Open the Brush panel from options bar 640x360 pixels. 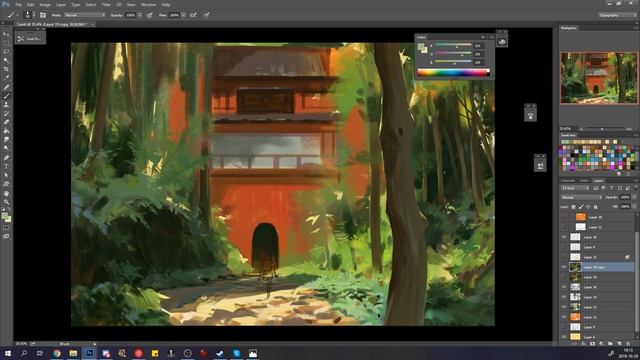pyautogui.click(x=43, y=15)
